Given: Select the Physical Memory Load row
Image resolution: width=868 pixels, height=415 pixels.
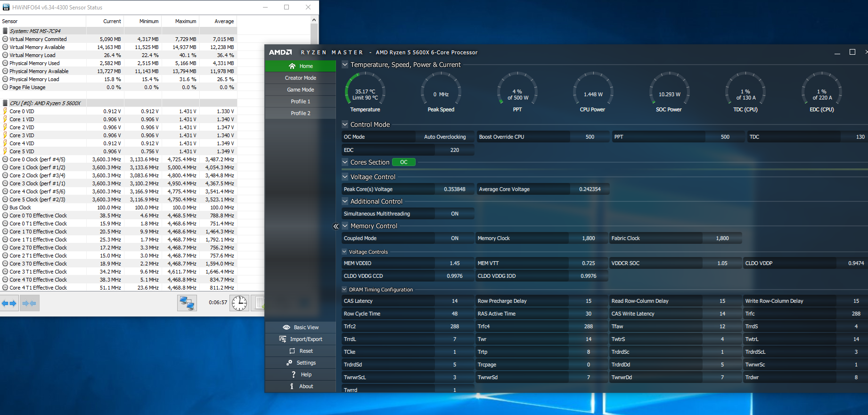Looking at the screenshot, I should coord(118,79).
